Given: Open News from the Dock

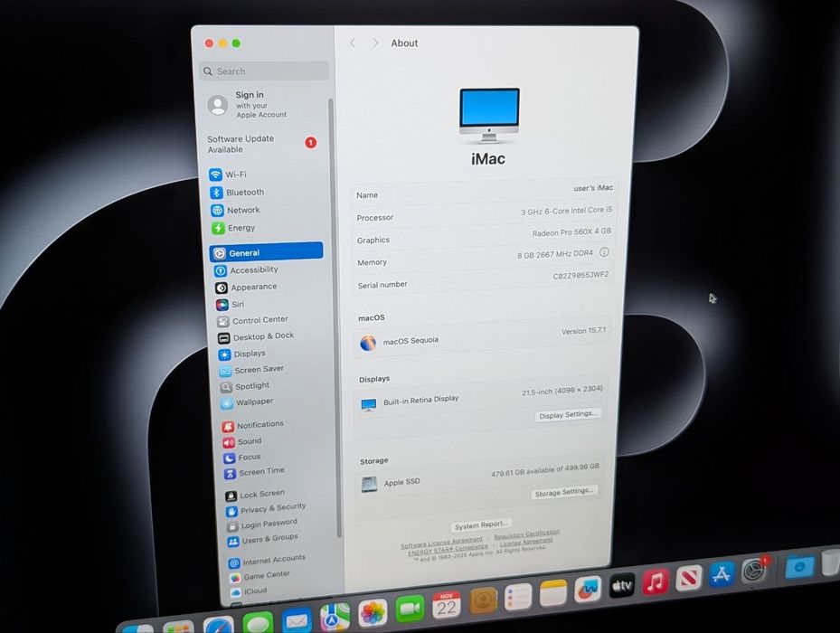Looking at the screenshot, I should pos(688,579).
